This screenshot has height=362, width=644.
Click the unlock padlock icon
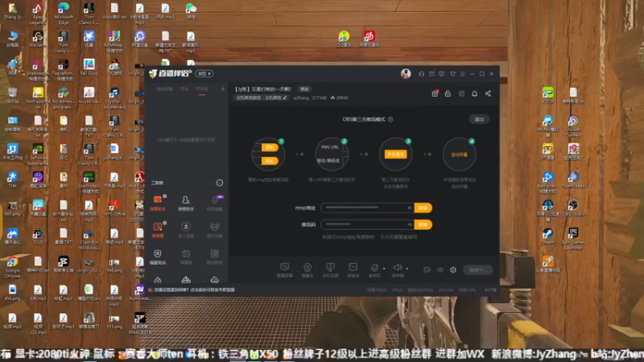[448, 93]
